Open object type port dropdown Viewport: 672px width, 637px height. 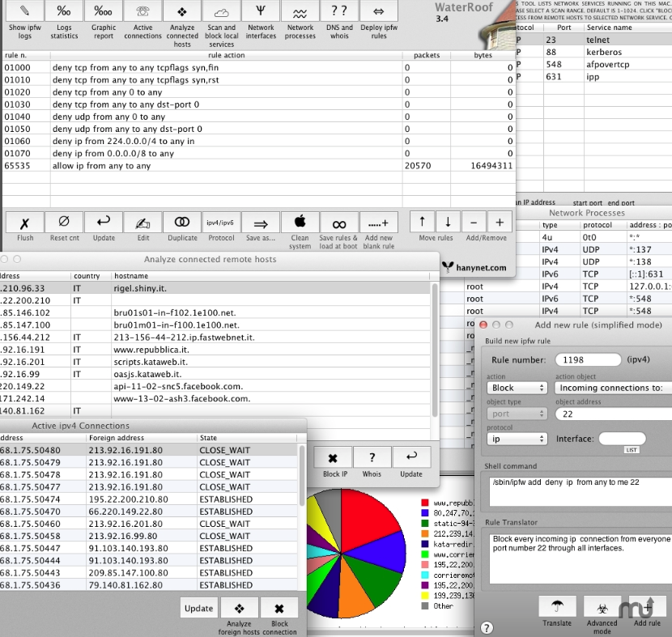pos(517,414)
